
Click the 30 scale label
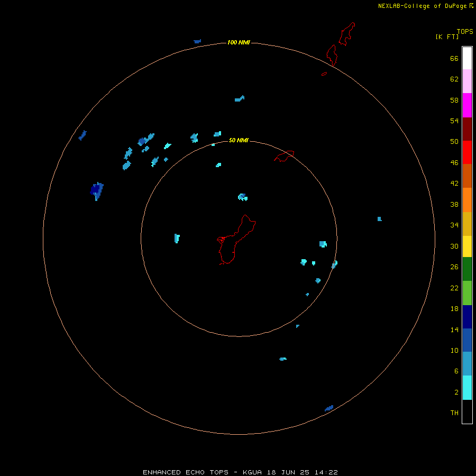click(454, 246)
